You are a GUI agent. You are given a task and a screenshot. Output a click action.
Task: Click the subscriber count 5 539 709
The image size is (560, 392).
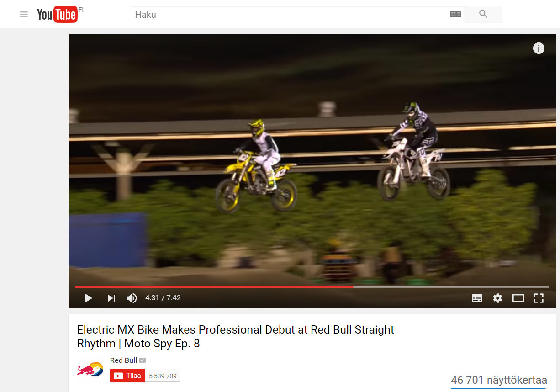(163, 376)
